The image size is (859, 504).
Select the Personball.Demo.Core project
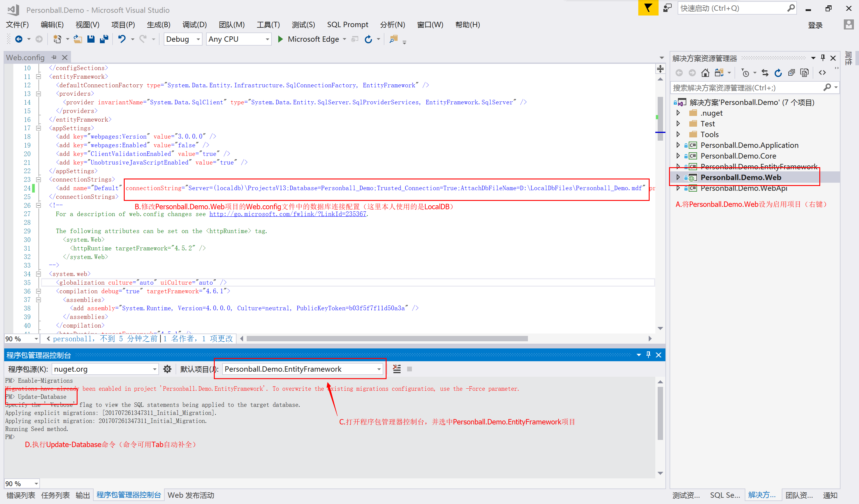[738, 156]
